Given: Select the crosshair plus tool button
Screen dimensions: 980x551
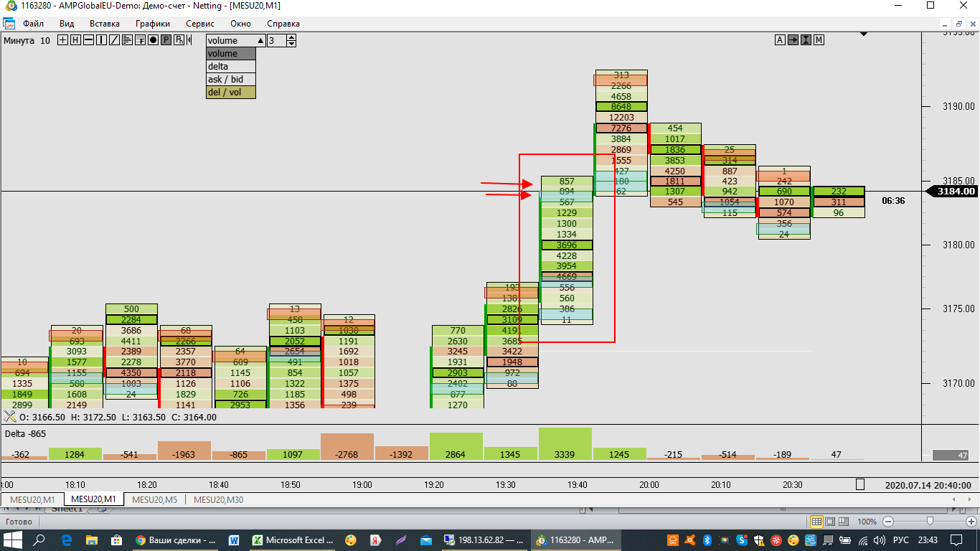Looking at the screenshot, I should [63, 40].
